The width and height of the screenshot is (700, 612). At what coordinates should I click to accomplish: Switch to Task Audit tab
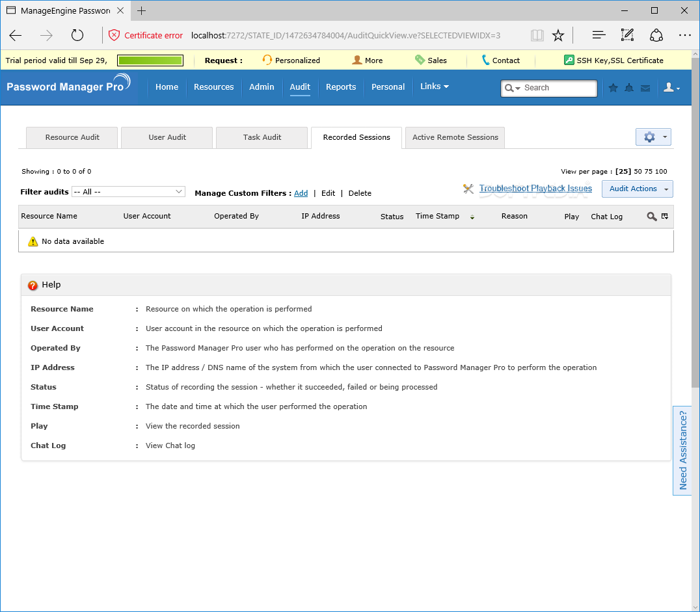click(x=262, y=137)
